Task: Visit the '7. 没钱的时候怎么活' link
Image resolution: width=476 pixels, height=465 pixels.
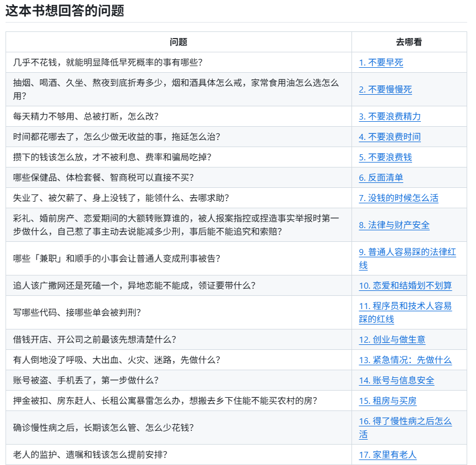Action: (x=398, y=198)
